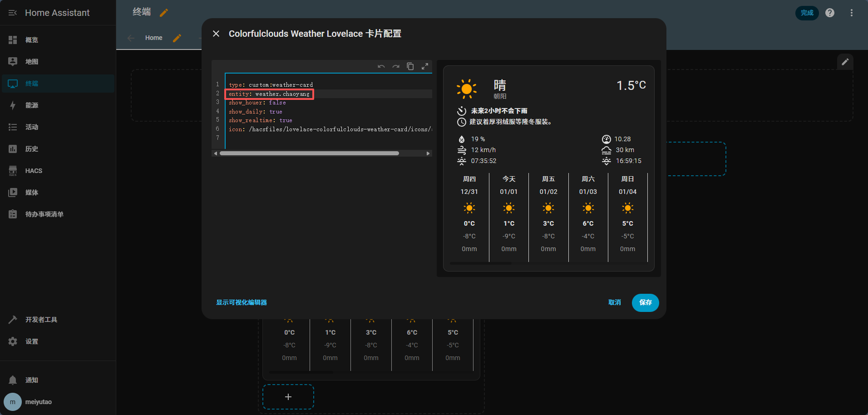The width and height of the screenshot is (868, 415).
Task: Click the undo icon in code editor
Action: 381,67
